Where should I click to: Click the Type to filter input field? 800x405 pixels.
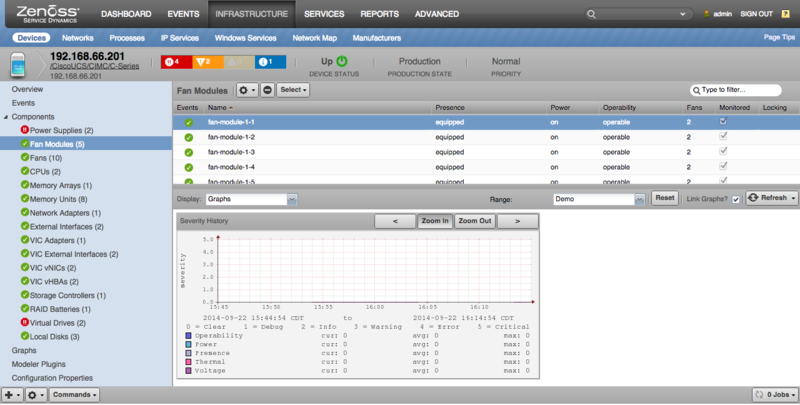[x=736, y=90]
